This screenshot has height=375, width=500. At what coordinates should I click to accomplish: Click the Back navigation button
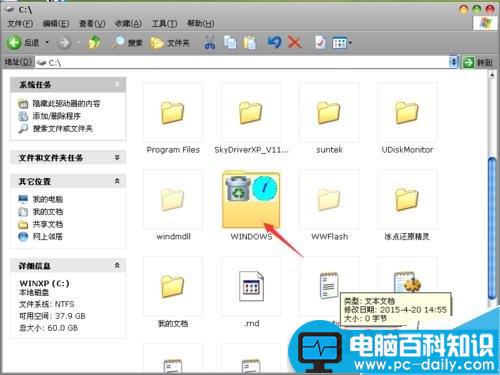pyautogui.click(x=23, y=43)
